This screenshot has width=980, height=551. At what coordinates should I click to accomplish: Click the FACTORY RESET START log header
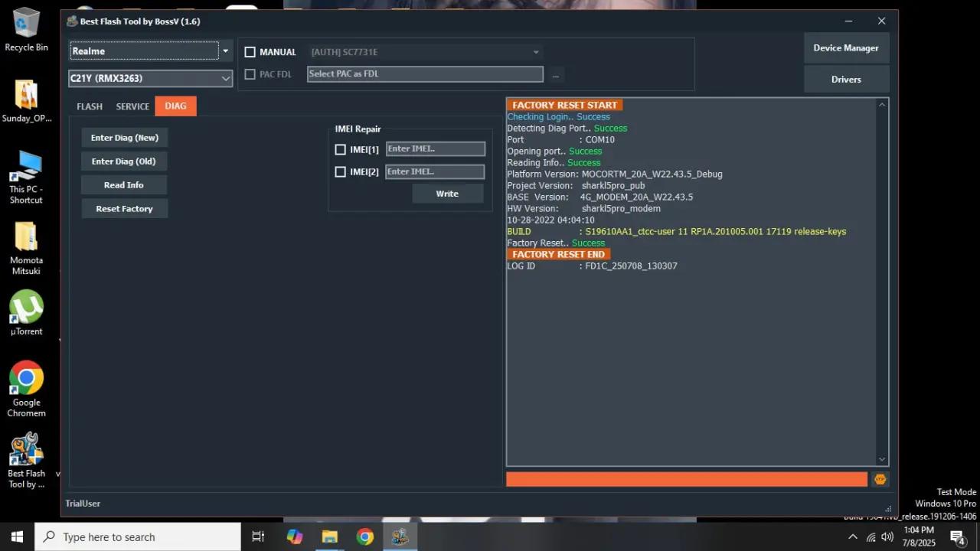564,106
